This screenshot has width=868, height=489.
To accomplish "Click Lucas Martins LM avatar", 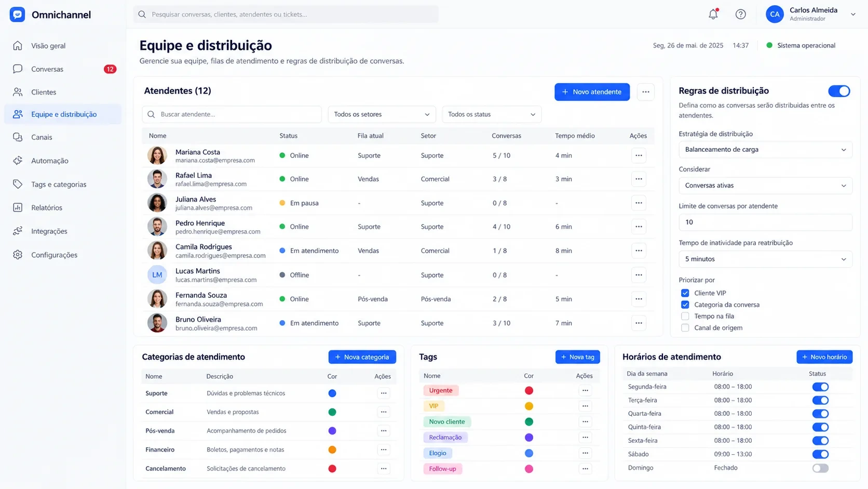I will (x=157, y=275).
